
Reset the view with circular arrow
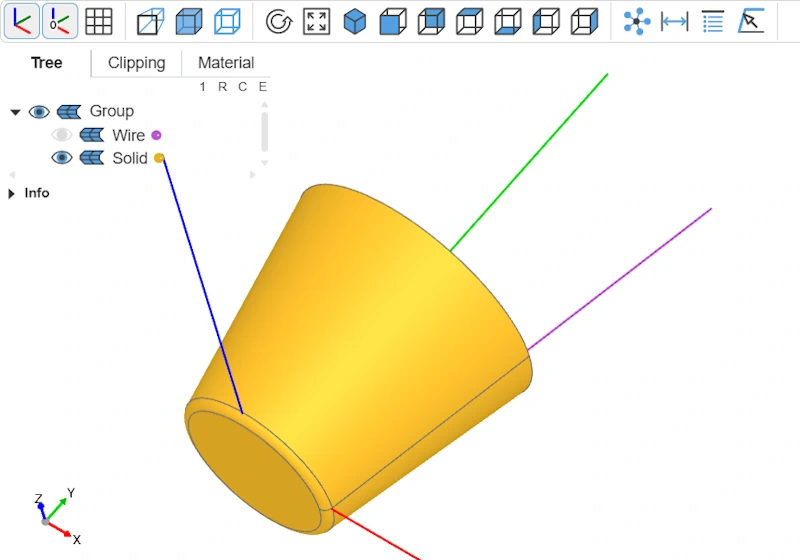279,21
